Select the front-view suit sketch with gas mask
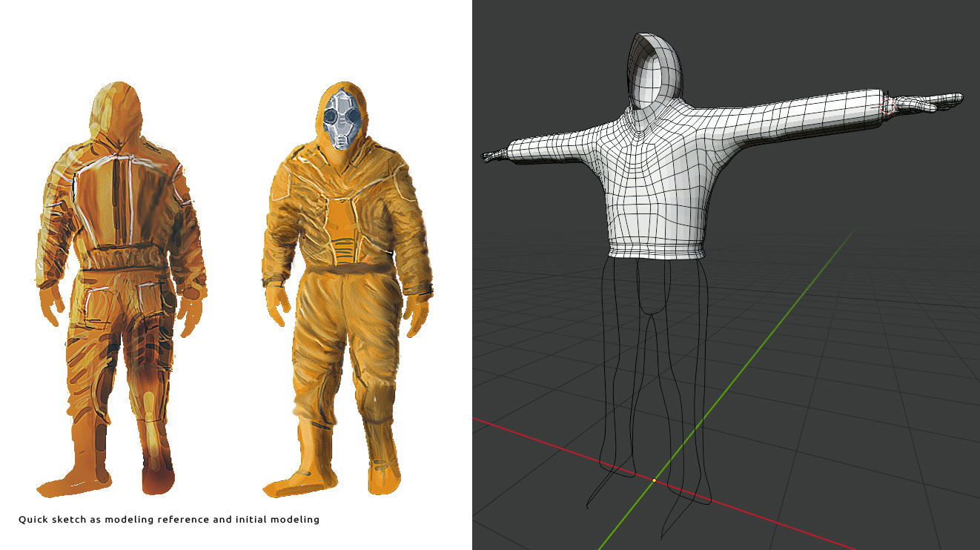Viewport: 980px width, 550px height. point(348,288)
